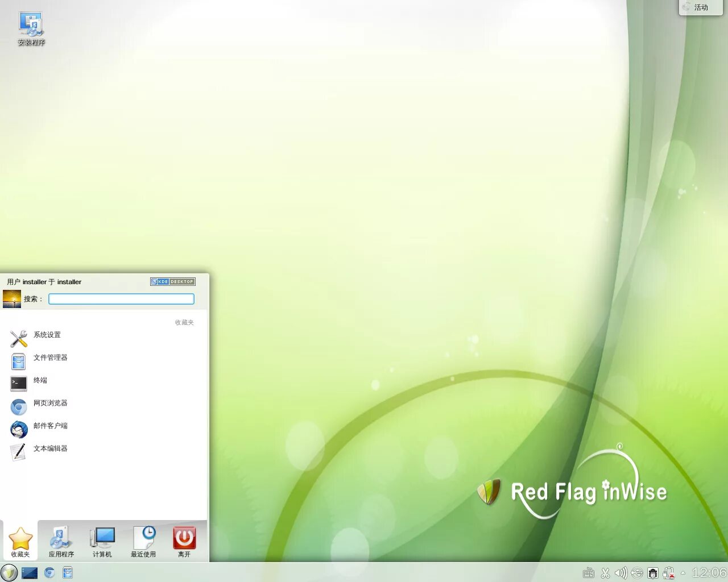Select the 收藏夹 favorites tab

pos(20,542)
